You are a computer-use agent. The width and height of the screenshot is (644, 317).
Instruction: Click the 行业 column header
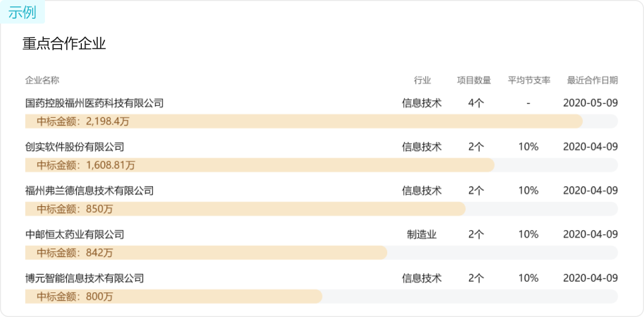click(422, 80)
